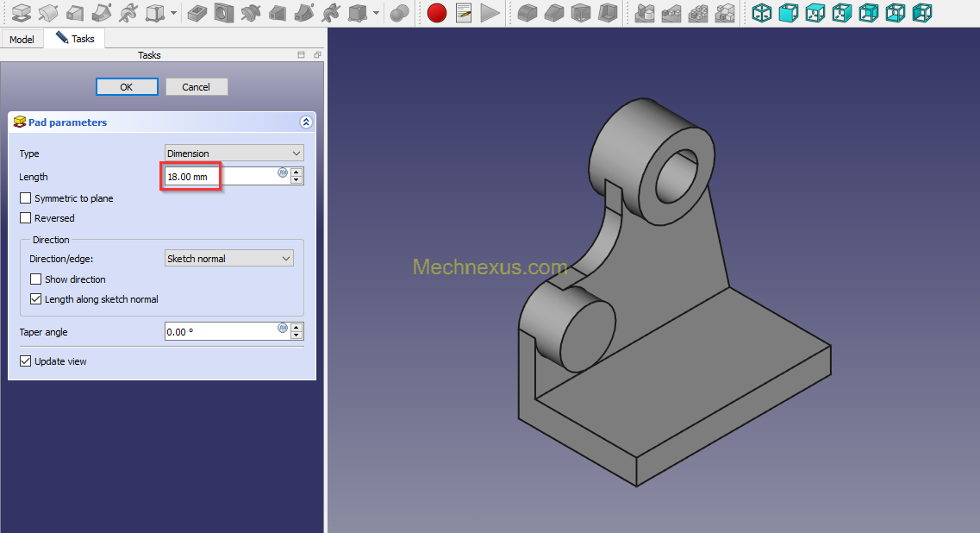Open the additive primitive dropdown arrow
The image size is (980, 533).
pos(173,13)
